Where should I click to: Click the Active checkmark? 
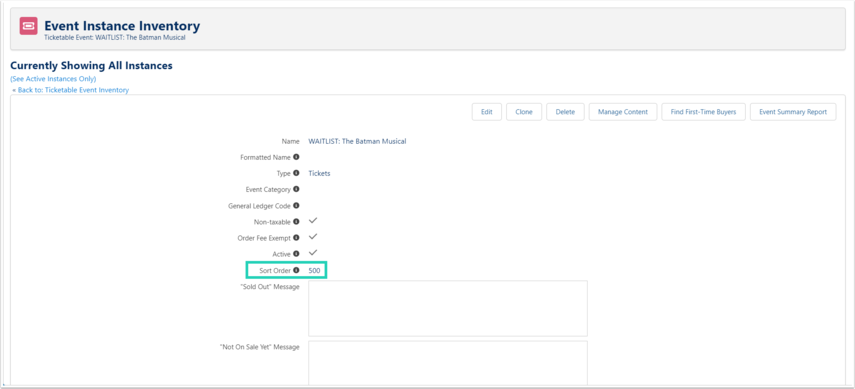[x=313, y=253]
